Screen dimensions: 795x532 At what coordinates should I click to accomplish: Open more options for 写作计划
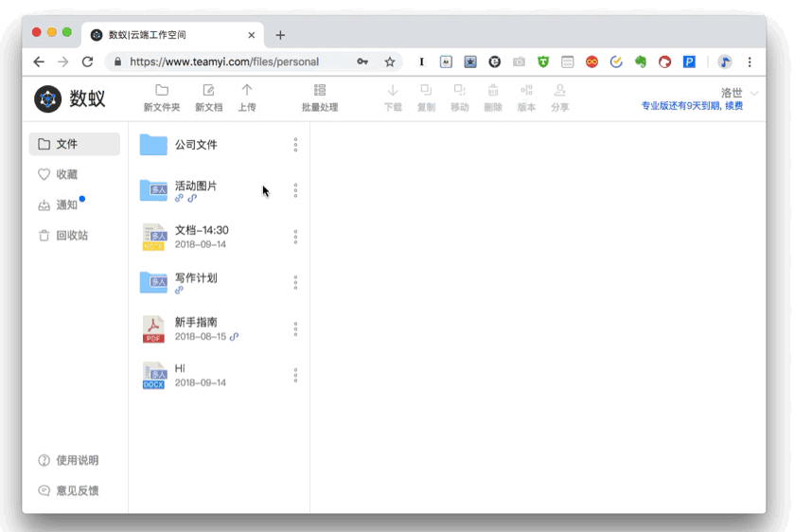295,282
